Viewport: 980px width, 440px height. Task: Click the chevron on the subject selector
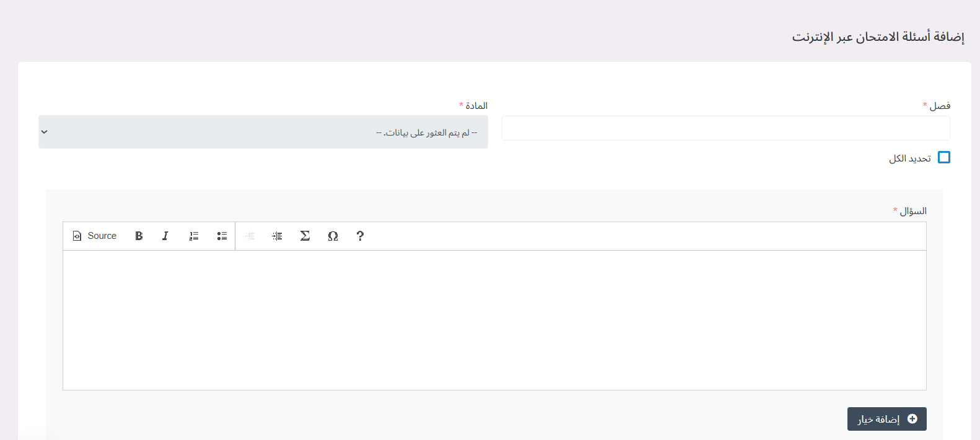(44, 131)
